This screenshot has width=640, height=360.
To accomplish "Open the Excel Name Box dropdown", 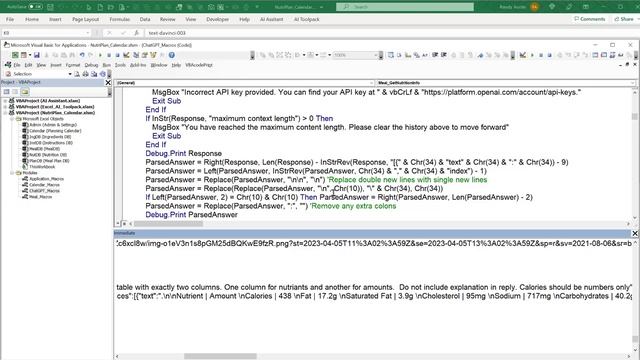I will (88, 33).
